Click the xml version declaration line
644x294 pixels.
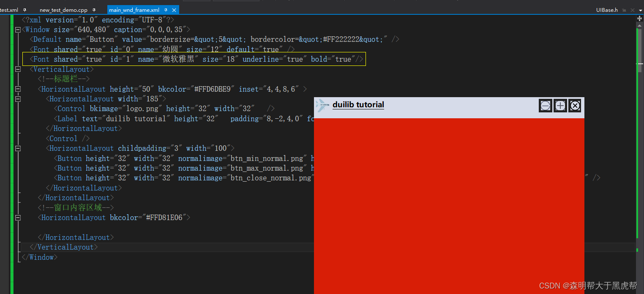point(98,20)
